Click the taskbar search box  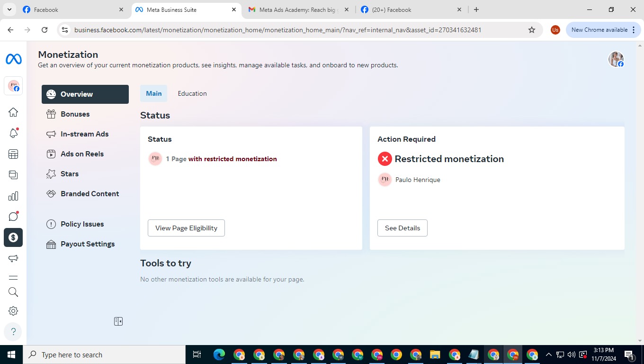[x=104, y=355]
